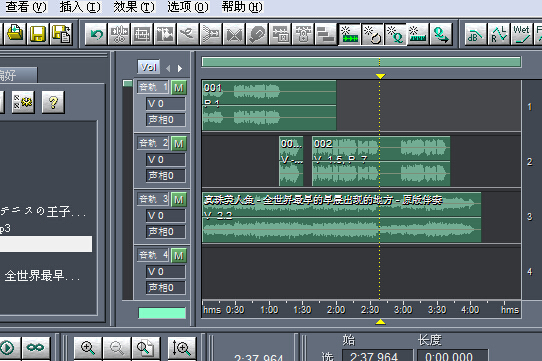Click the 音轨 2 track name label
The height and width of the screenshot is (361, 542).
pyautogui.click(x=153, y=143)
